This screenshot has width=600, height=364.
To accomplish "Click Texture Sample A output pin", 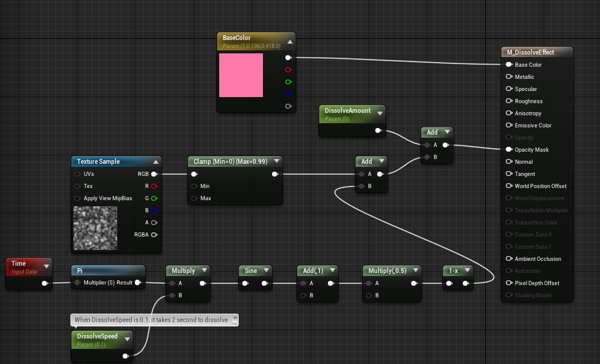I will [x=154, y=223].
